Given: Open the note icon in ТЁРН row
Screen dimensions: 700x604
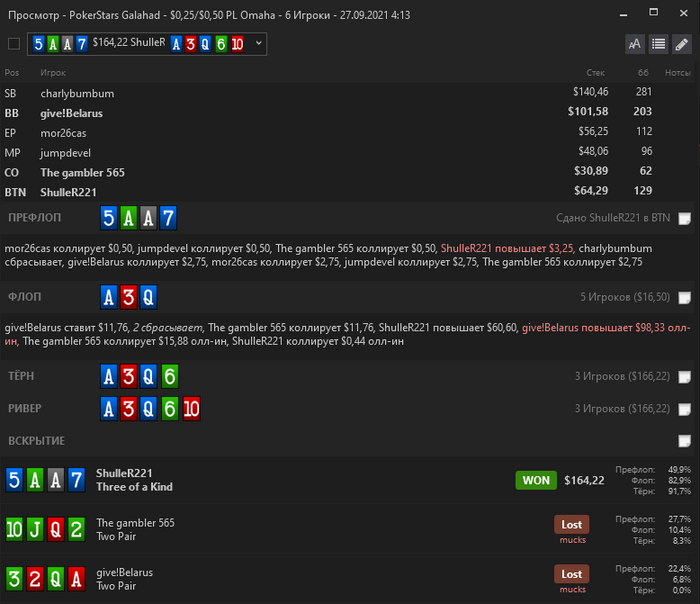Looking at the screenshot, I should (684, 377).
